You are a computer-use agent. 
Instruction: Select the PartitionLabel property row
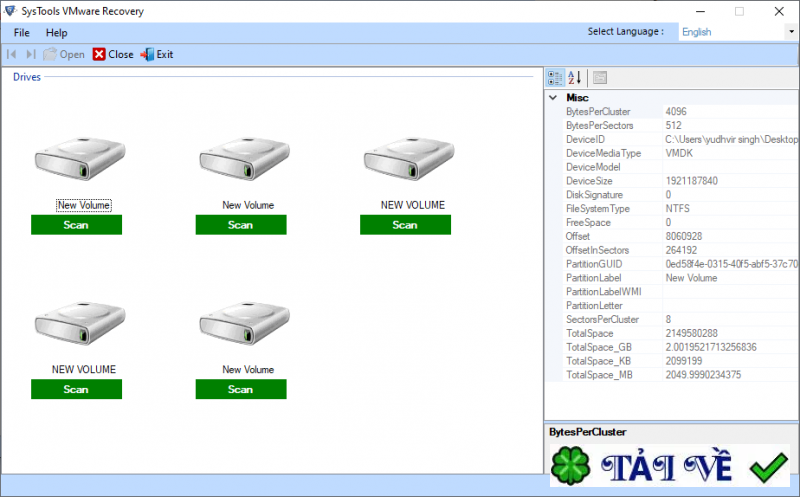pos(679,278)
